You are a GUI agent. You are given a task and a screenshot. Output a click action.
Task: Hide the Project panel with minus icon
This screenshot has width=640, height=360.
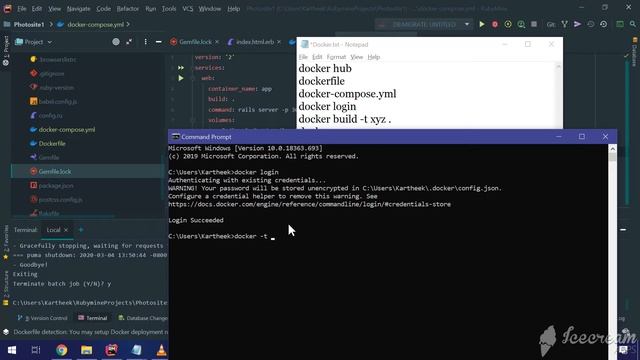[x=158, y=42]
